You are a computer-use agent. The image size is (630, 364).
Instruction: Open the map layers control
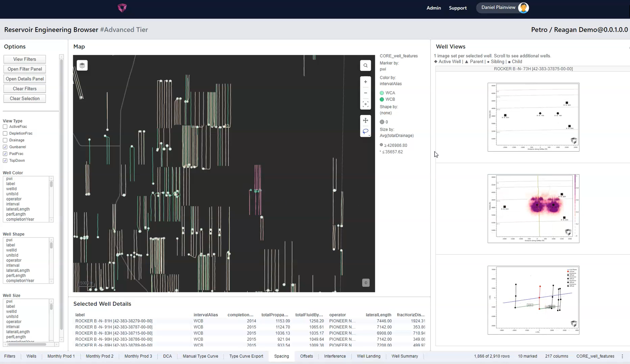pyautogui.click(x=82, y=66)
